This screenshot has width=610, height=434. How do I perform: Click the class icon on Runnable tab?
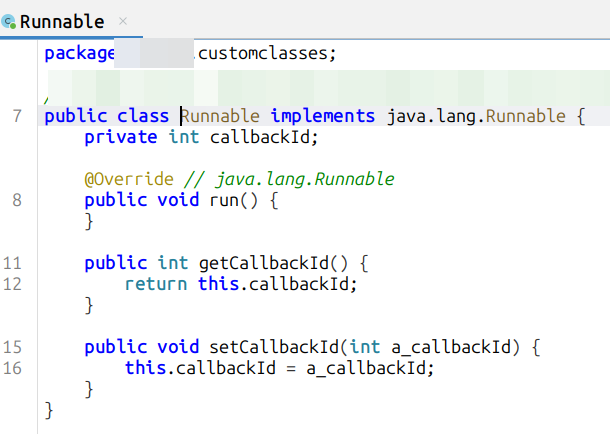9,22
